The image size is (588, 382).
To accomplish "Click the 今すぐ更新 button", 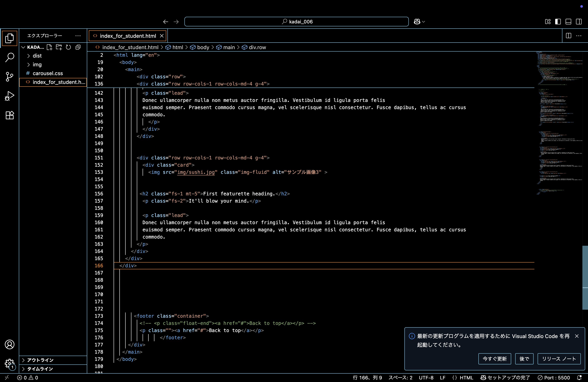I will click(495, 359).
